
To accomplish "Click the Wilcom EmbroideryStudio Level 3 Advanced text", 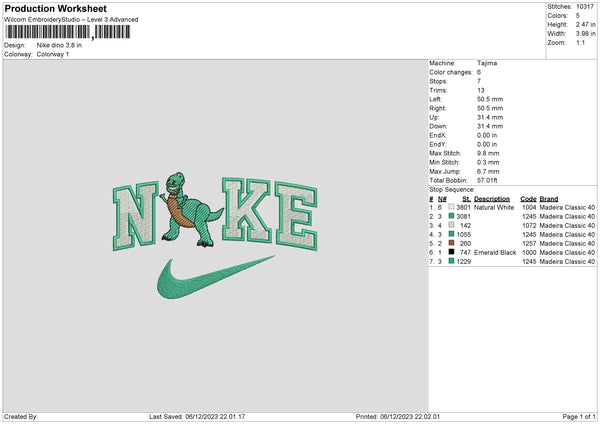I will pos(71,20).
